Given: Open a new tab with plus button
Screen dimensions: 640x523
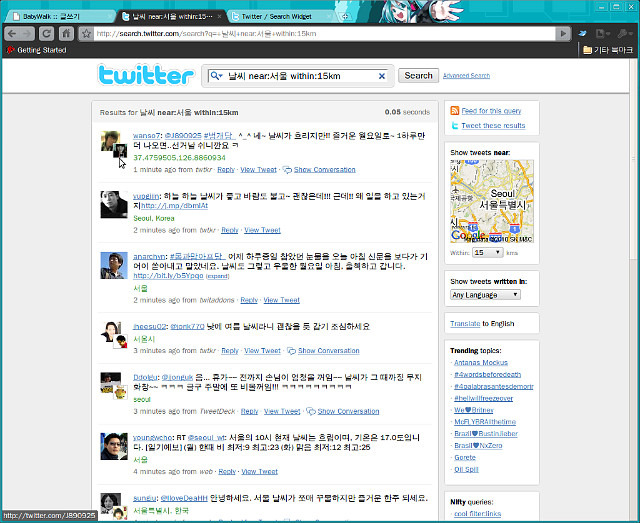Looking at the screenshot, I should pyautogui.click(x=345, y=16).
